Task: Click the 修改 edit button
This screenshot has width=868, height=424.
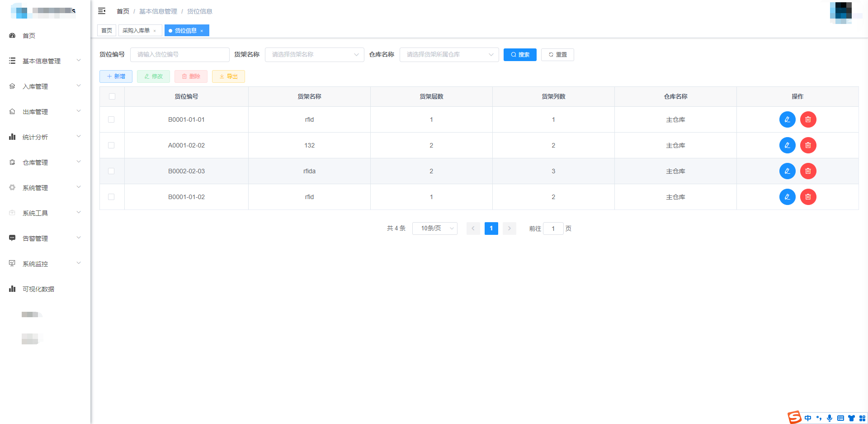Action: pyautogui.click(x=153, y=76)
